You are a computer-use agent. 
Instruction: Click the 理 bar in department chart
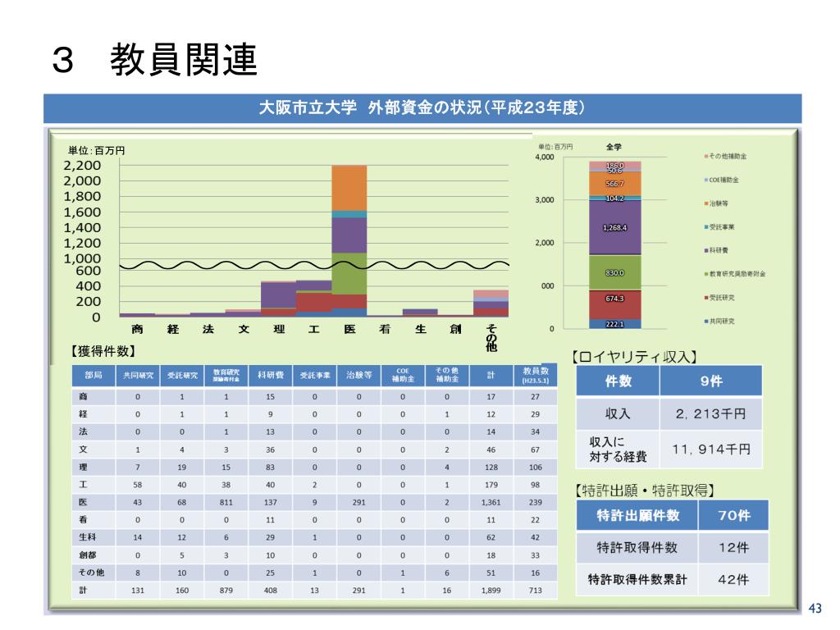pyautogui.click(x=279, y=299)
